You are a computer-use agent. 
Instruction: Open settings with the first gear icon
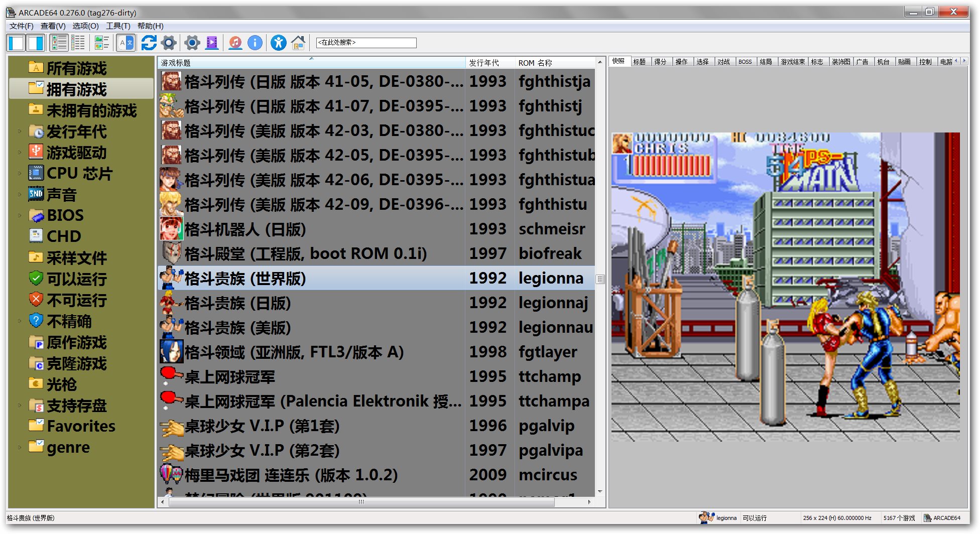pyautogui.click(x=169, y=43)
